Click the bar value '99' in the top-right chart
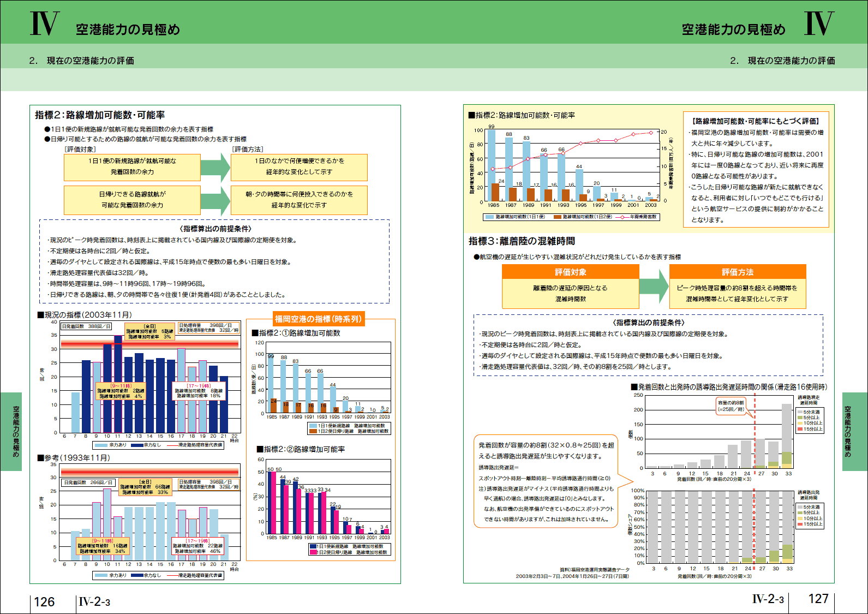This screenshot has width=868, height=614. [x=492, y=127]
